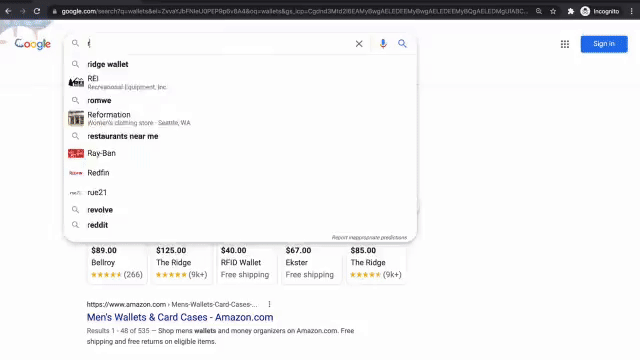Bookmark this page with the star icon

553,11
